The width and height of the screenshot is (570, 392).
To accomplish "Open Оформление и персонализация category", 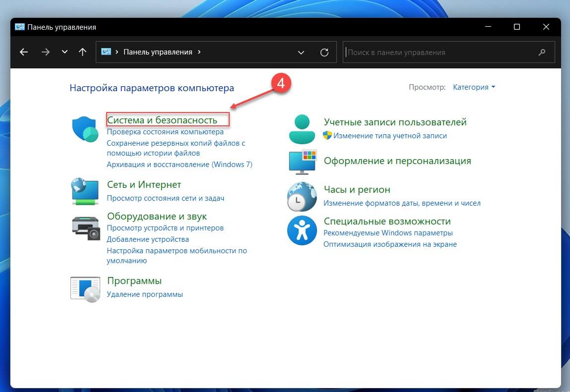I will [397, 161].
